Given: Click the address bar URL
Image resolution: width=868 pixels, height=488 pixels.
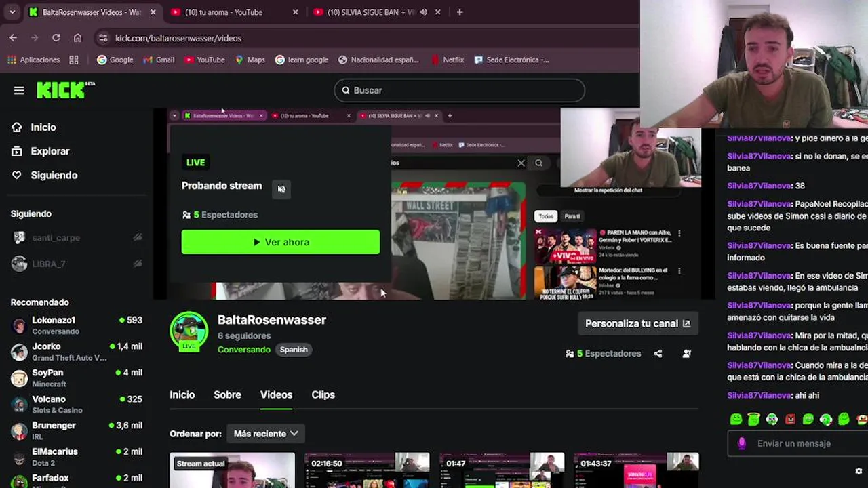Looking at the screenshot, I should [178, 38].
